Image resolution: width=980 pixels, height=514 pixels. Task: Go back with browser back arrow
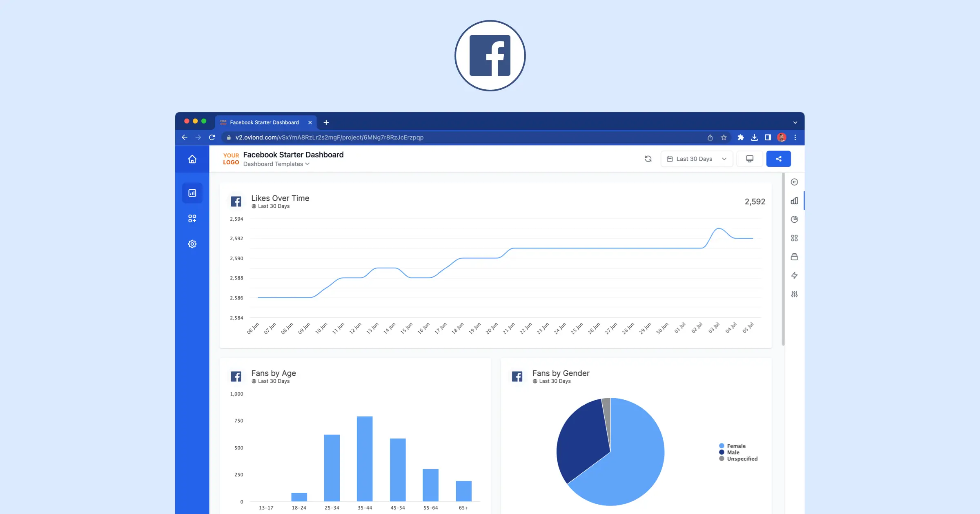(x=185, y=137)
